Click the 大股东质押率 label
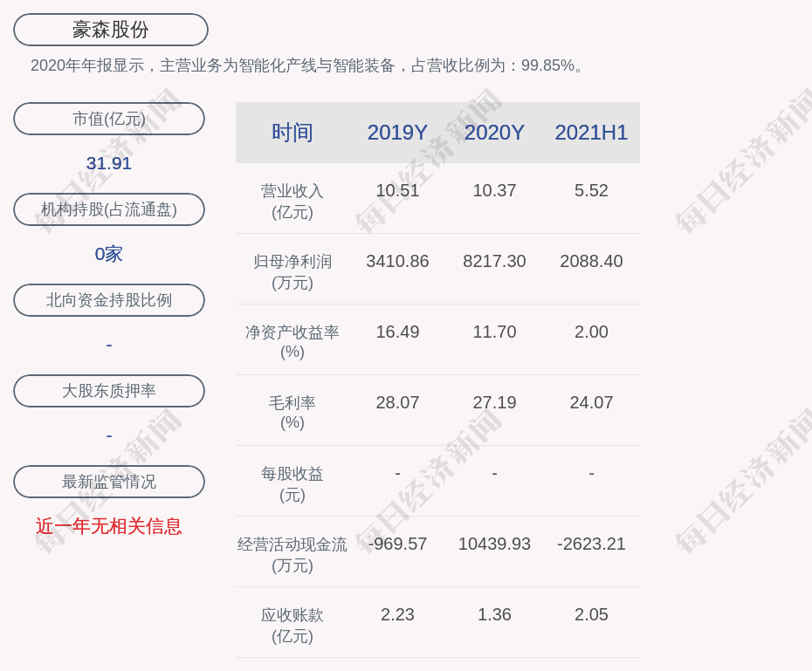The image size is (812, 671). point(108,391)
